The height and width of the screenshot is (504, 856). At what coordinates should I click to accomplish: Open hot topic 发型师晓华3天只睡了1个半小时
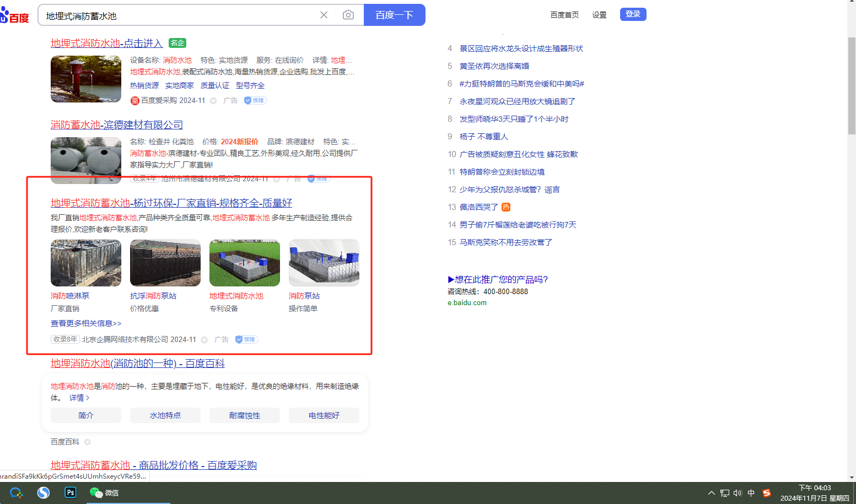point(514,119)
